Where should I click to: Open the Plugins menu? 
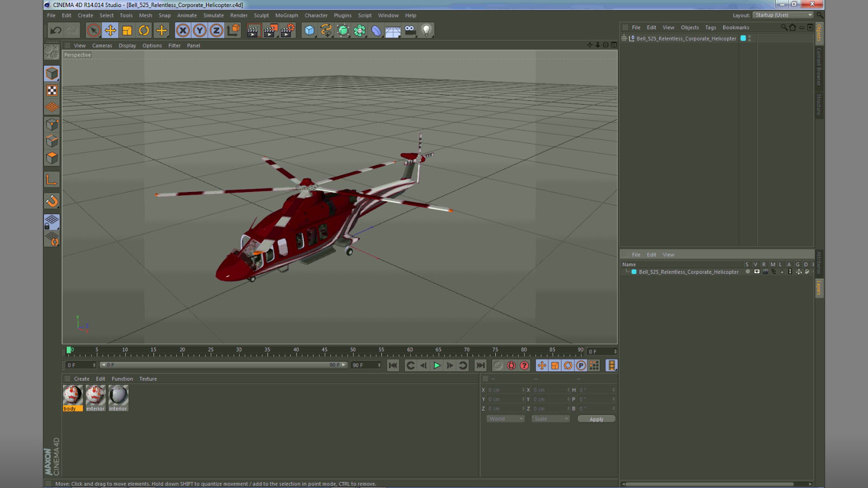click(342, 15)
